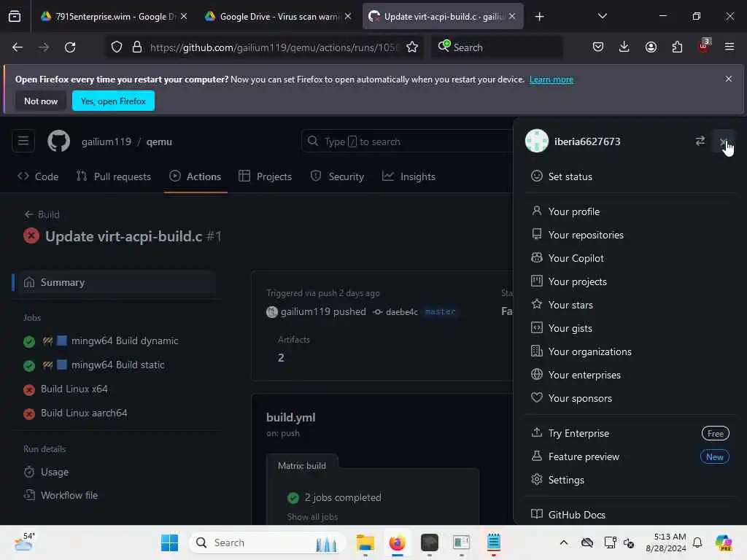Viewport: 747px width, 560px height.
Task: Switch to the Google Drive Virus scan tab
Action: 278,17
